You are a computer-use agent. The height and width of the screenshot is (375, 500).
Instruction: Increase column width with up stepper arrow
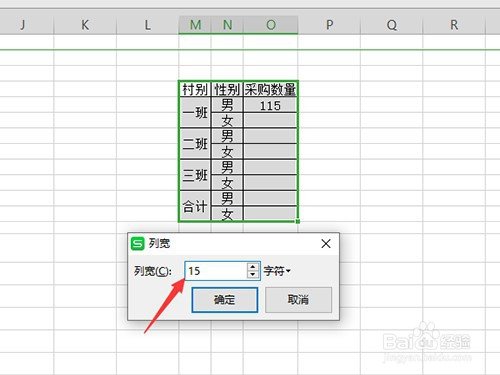(x=253, y=267)
